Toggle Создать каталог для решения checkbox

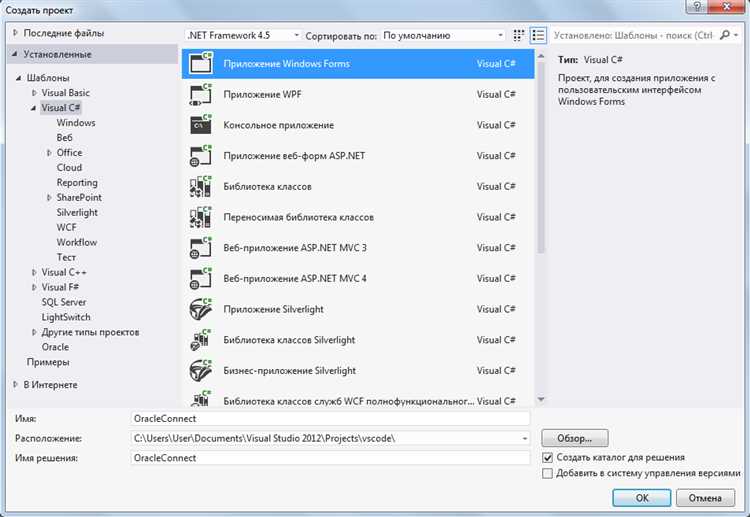coord(548,458)
